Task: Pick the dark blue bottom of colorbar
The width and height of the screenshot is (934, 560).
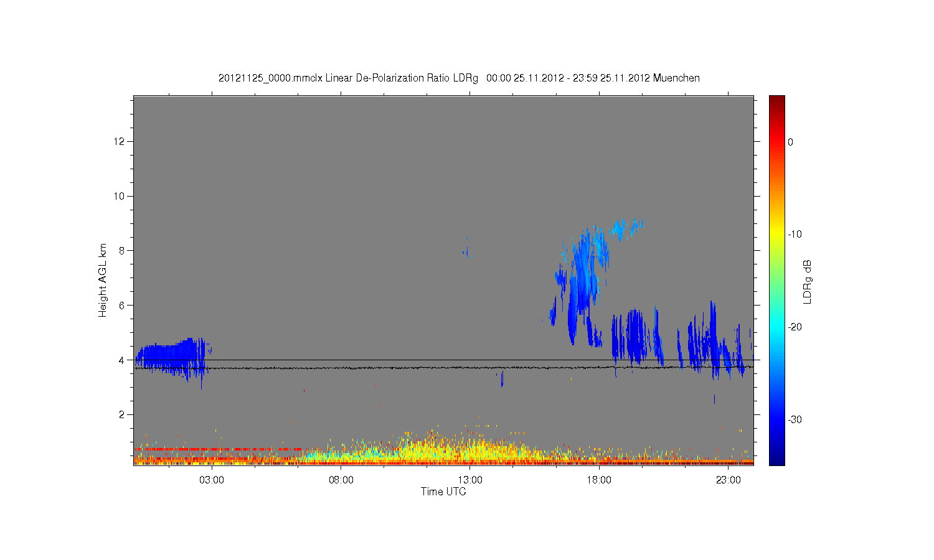Action: (777, 459)
